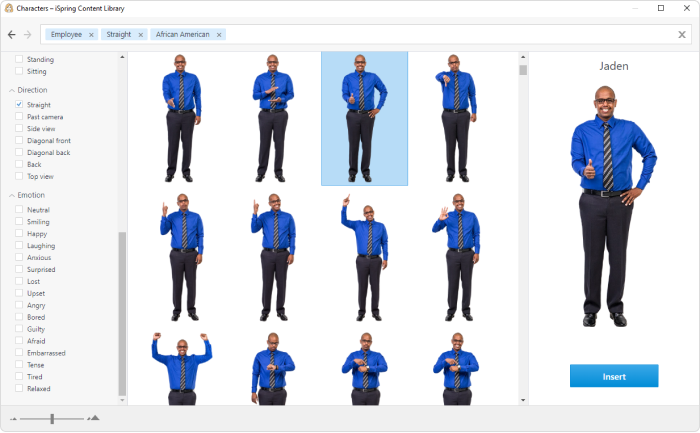Go forward with the right arrow
Viewport: 700px width, 433px height.
pos(28,34)
